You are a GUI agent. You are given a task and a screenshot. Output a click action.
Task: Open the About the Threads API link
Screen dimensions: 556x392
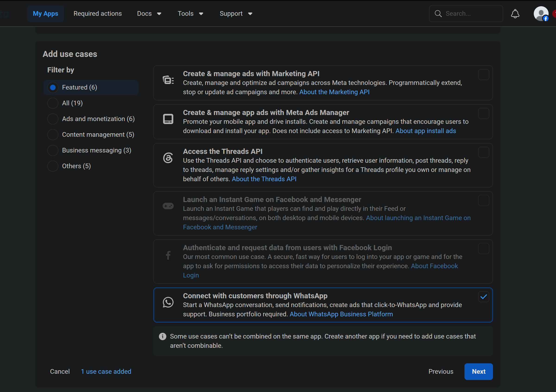(x=264, y=179)
